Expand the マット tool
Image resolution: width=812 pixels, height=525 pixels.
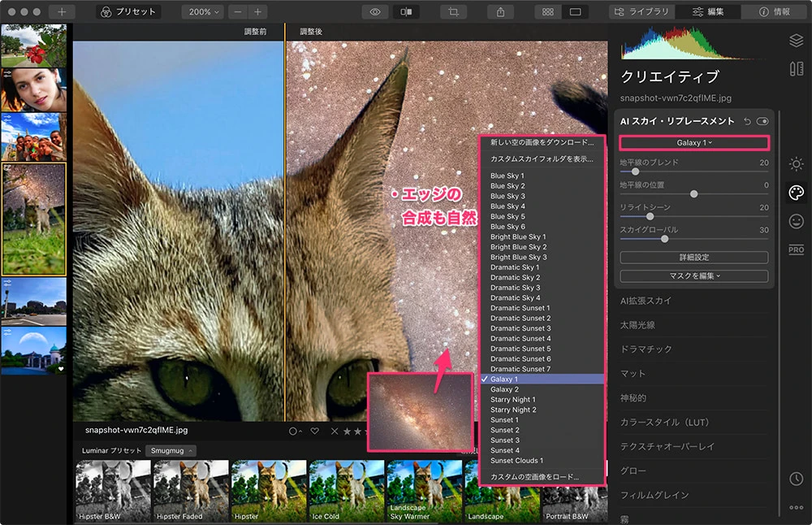click(633, 374)
